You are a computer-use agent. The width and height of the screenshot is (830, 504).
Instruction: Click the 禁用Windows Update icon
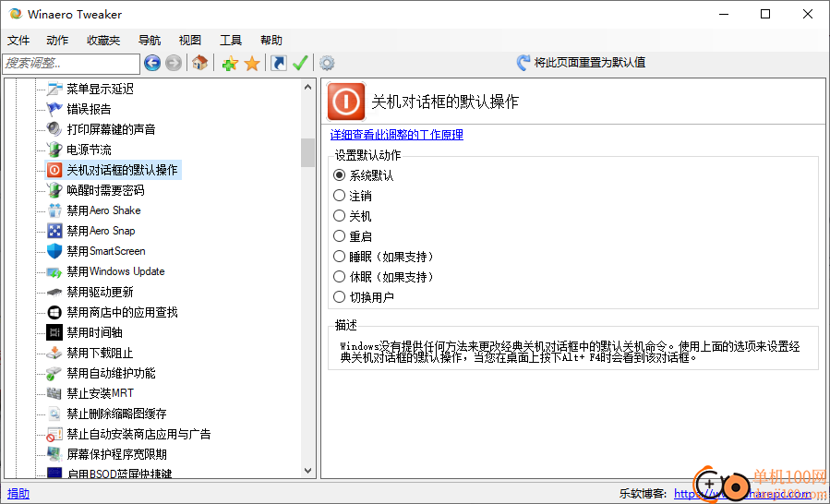click(x=54, y=271)
